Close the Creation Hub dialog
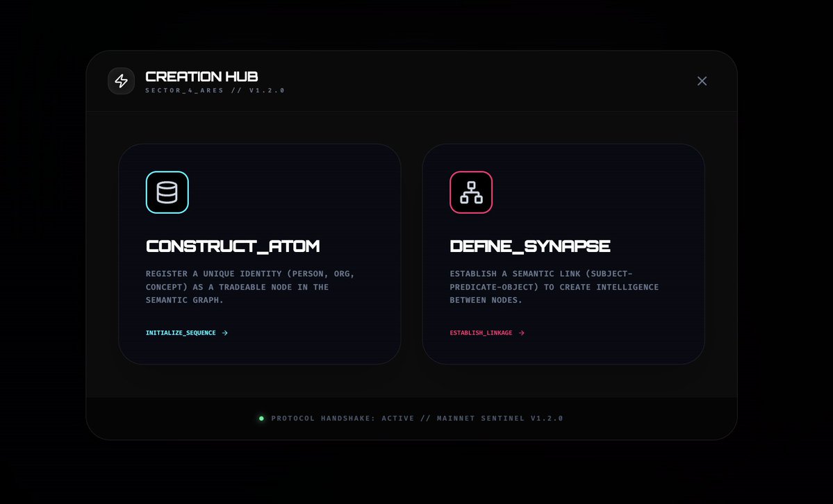Image resolution: width=833 pixels, height=504 pixels. coord(702,81)
